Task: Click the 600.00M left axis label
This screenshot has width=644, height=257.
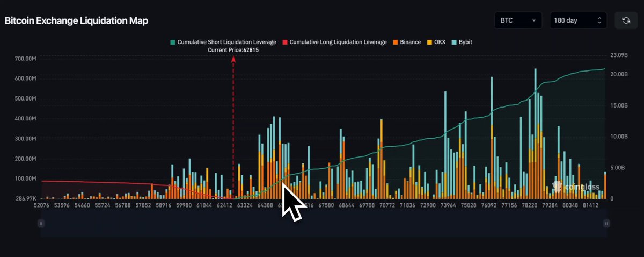Action: coord(25,78)
